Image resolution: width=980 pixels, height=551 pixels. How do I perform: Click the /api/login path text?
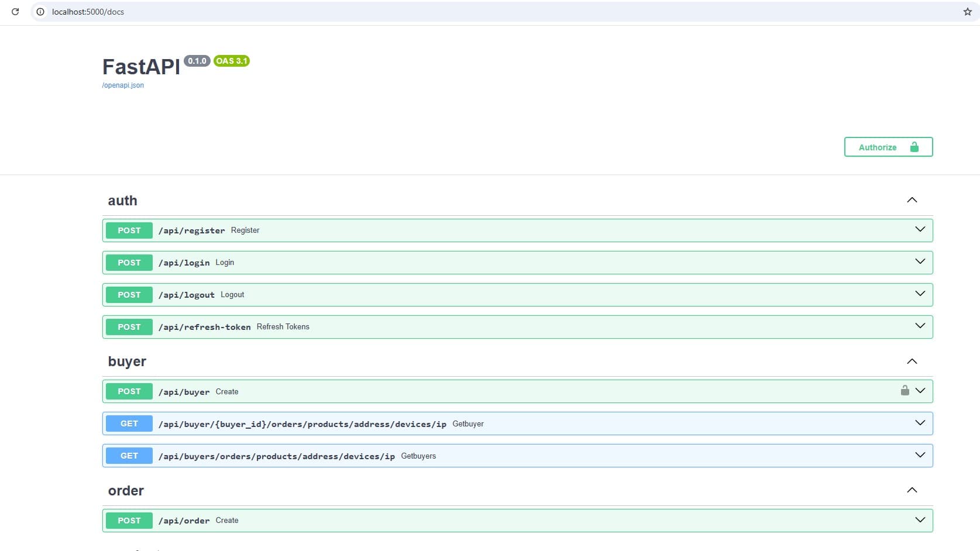pyautogui.click(x=184, y=263)
